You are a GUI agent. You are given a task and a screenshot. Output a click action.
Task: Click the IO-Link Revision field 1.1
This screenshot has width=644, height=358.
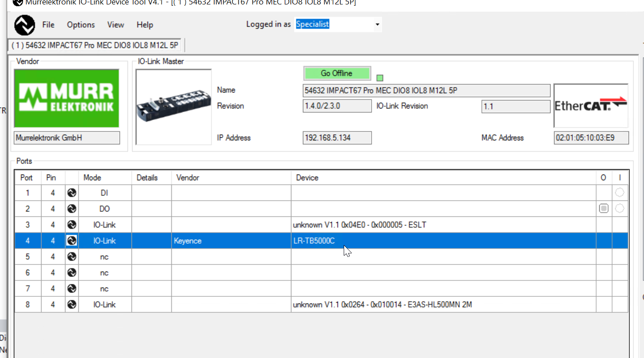516,106
